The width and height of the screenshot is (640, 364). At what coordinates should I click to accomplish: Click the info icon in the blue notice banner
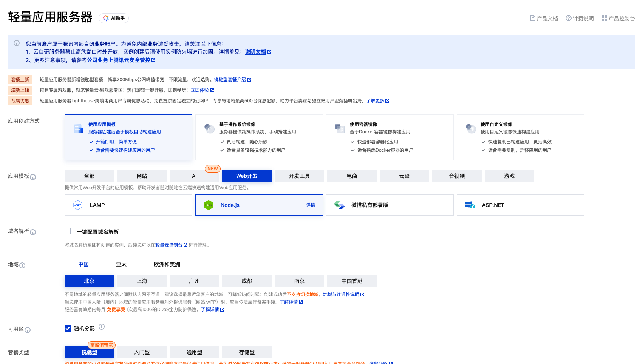click(x=17, y=43)
